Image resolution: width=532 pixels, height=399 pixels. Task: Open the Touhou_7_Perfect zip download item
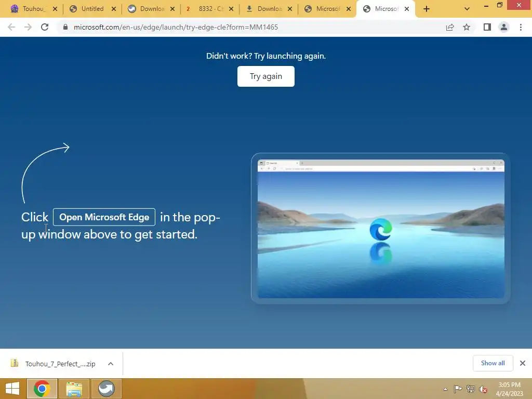[60, 364]
